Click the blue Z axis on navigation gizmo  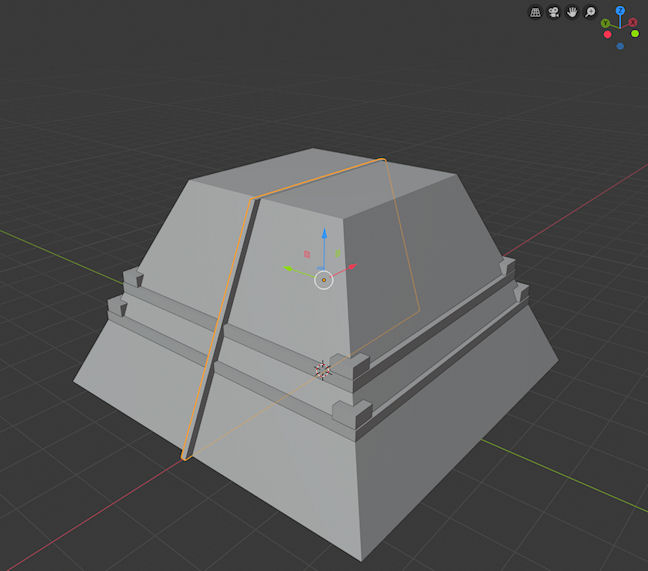[620, 10]
